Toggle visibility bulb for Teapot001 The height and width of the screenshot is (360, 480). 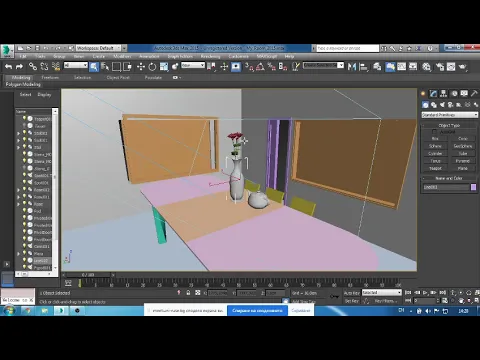24,118
